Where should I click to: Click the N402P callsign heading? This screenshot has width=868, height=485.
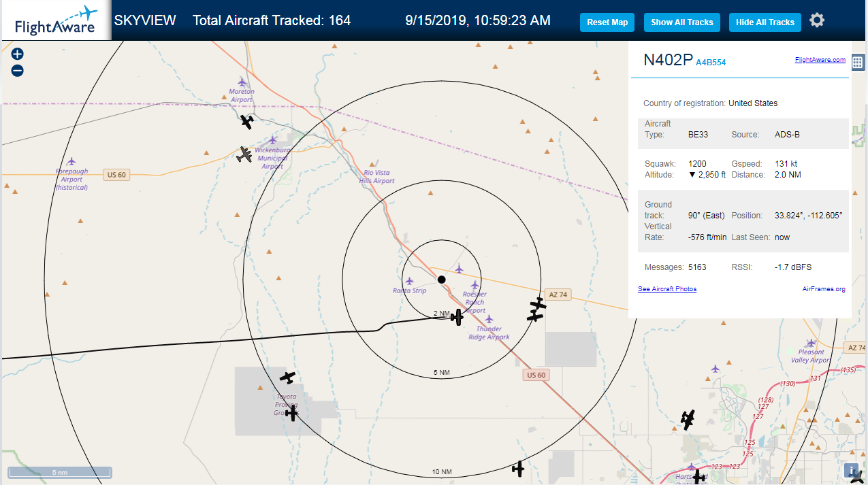(x=668, y=60)
